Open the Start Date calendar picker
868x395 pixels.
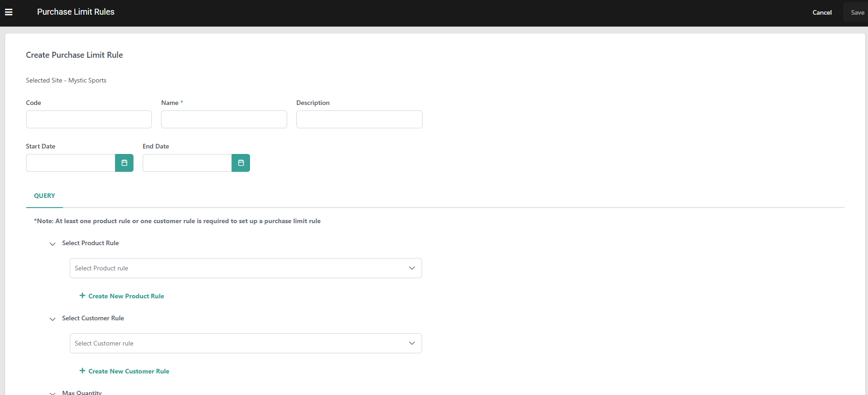124,163
